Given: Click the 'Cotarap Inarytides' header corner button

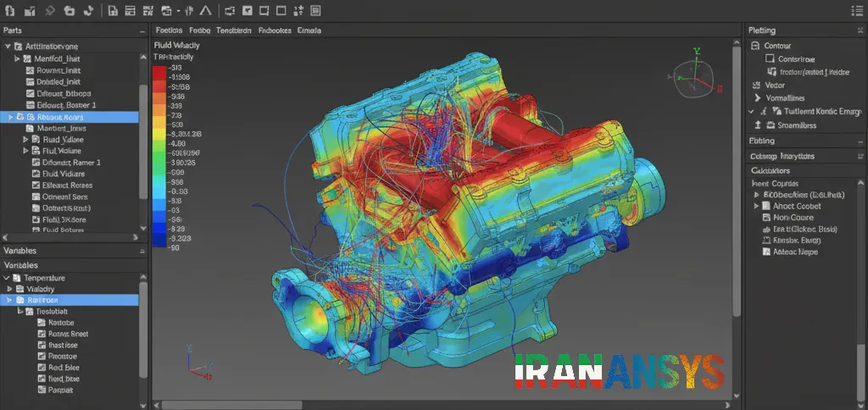Looking at the screenshot, I should tap(860, 157).
